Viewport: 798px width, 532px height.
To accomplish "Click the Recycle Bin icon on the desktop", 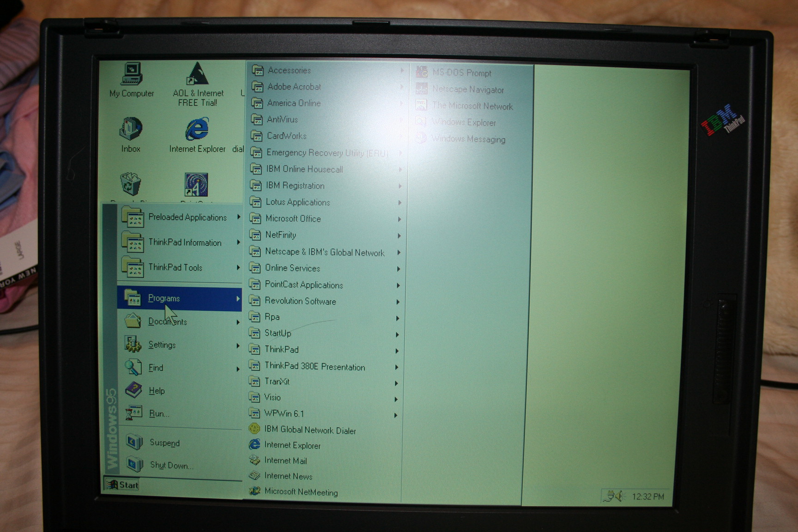I will point(131,184).
